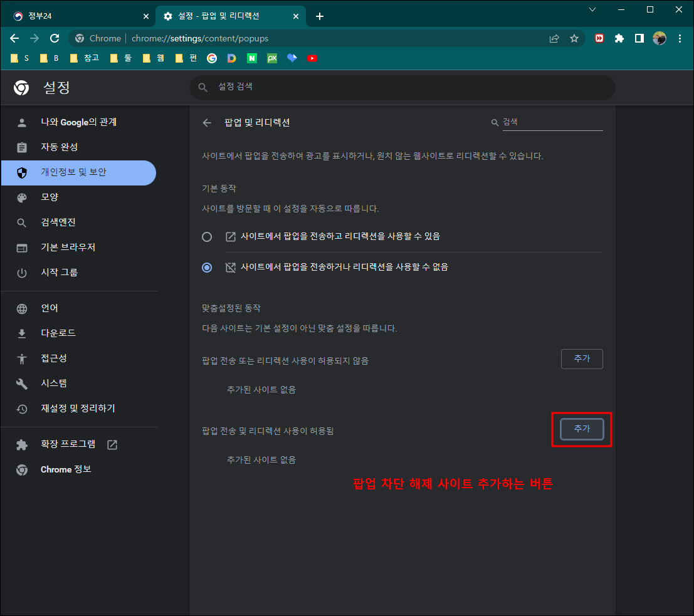Click the Extensions puzzle icon in toolbar
This screenshot has height=616, width=694.
[619, 38]
